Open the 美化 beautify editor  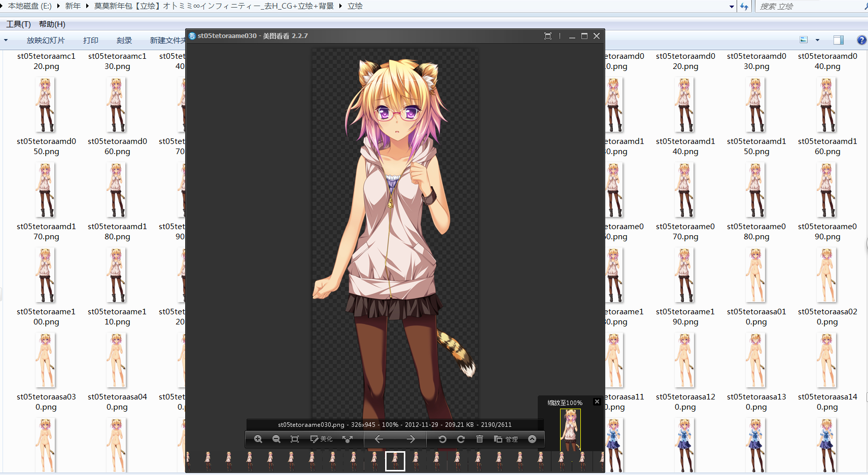(x=322, y=439)
